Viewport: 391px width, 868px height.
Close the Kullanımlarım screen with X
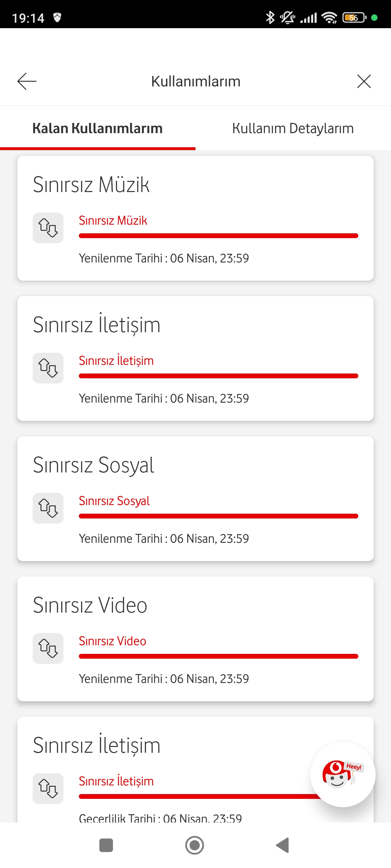(364, 81)
